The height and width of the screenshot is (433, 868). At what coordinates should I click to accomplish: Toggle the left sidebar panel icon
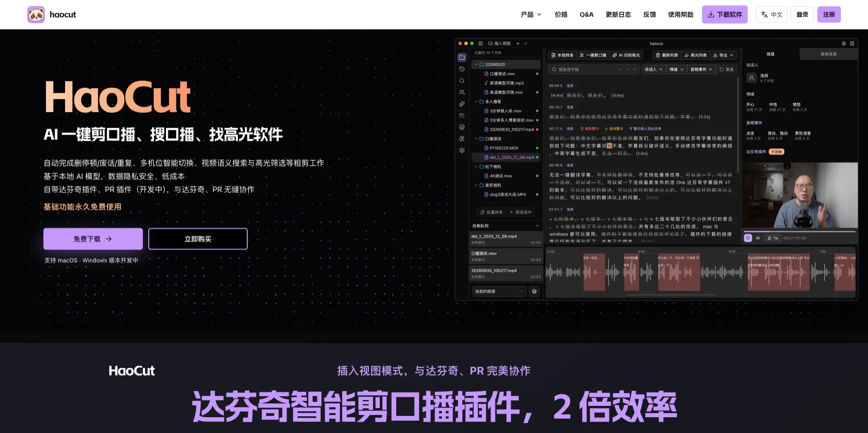481,43
